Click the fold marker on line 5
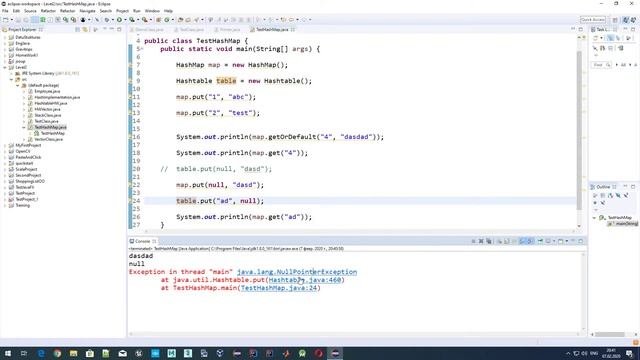Viewport: 640px width, 360px height. pyautogui.click(x=141, y=49)
